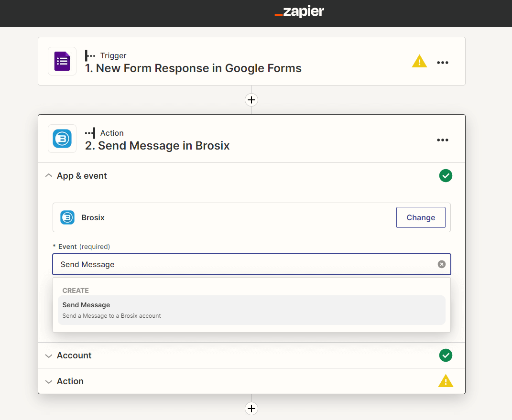Click the Google Forms app icon
Image resolution: width=512 pixels, height=420 pixels.
tap(62, 61)
